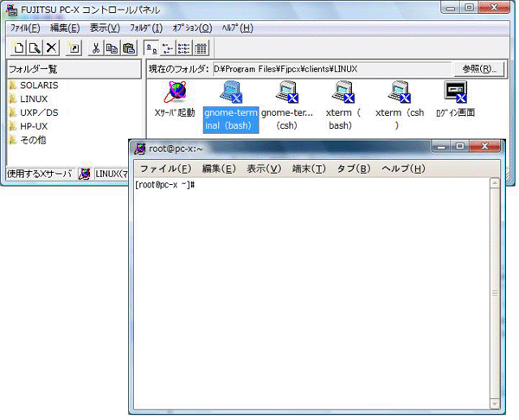This screenshot has height=420, width=519.
Task: Open HP-UX folder in folder list
Action: point(29,126)
